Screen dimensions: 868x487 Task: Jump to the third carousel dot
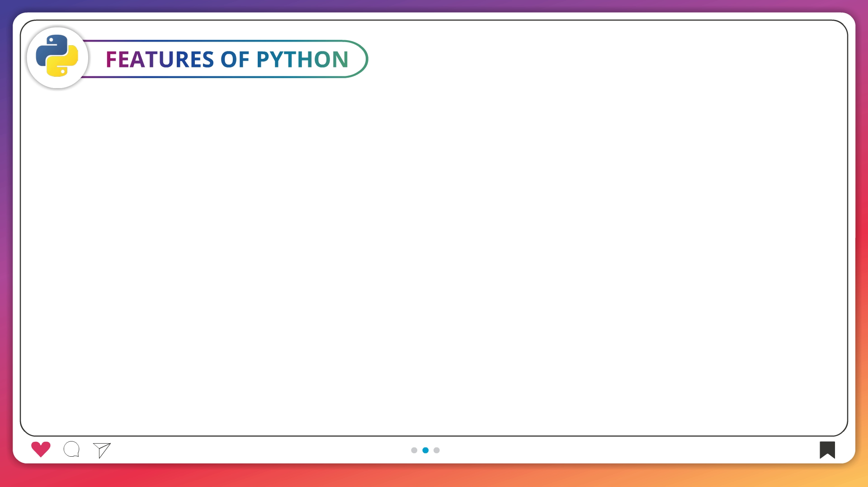coord(437,450)
